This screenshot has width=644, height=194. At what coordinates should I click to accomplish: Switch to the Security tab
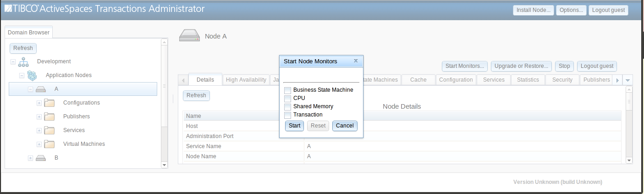562,80
